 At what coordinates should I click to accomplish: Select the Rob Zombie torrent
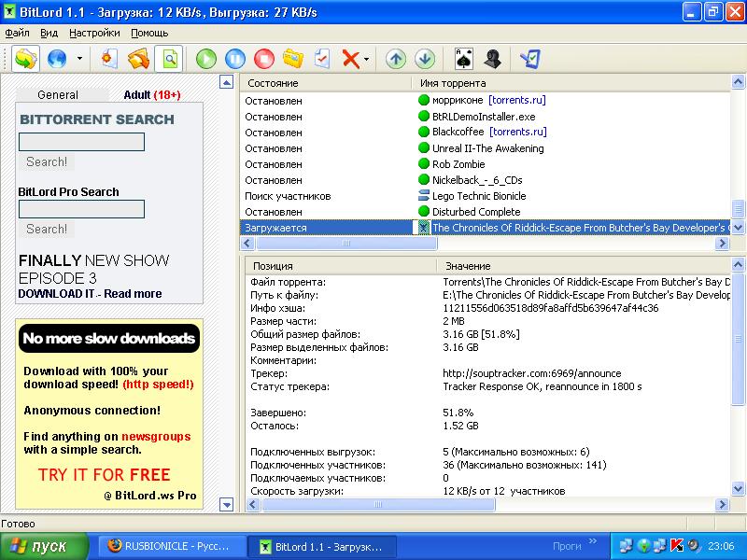click(485, 164)
